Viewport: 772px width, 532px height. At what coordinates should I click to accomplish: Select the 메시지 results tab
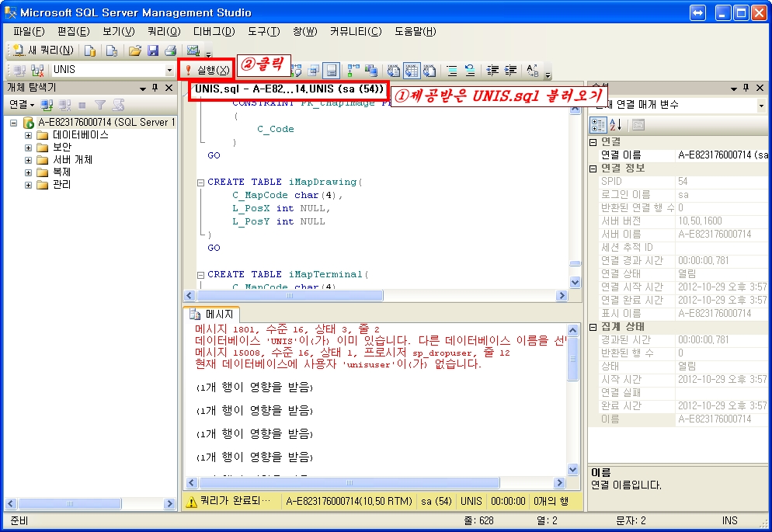tap(212, 314)
